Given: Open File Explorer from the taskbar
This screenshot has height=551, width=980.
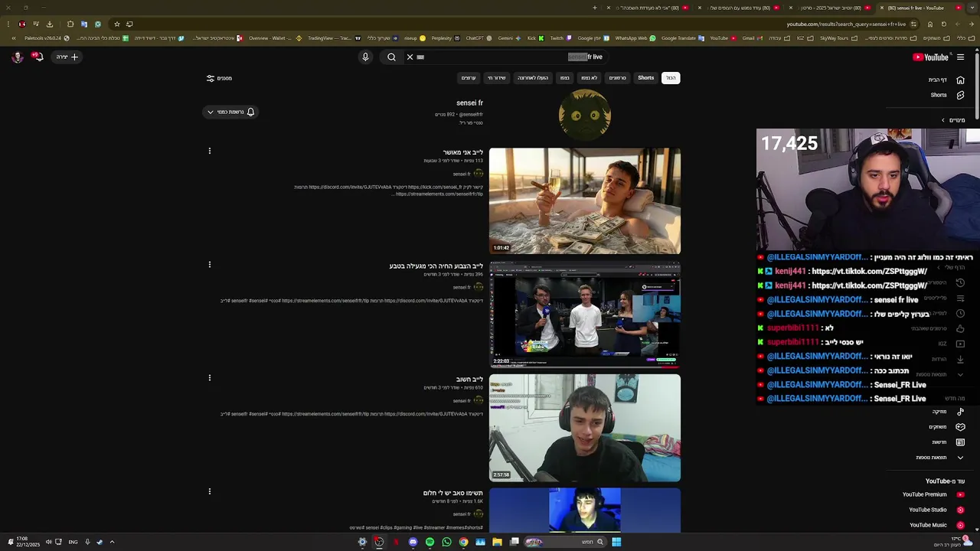Looking at the screenshot, I should pos(497,542).
